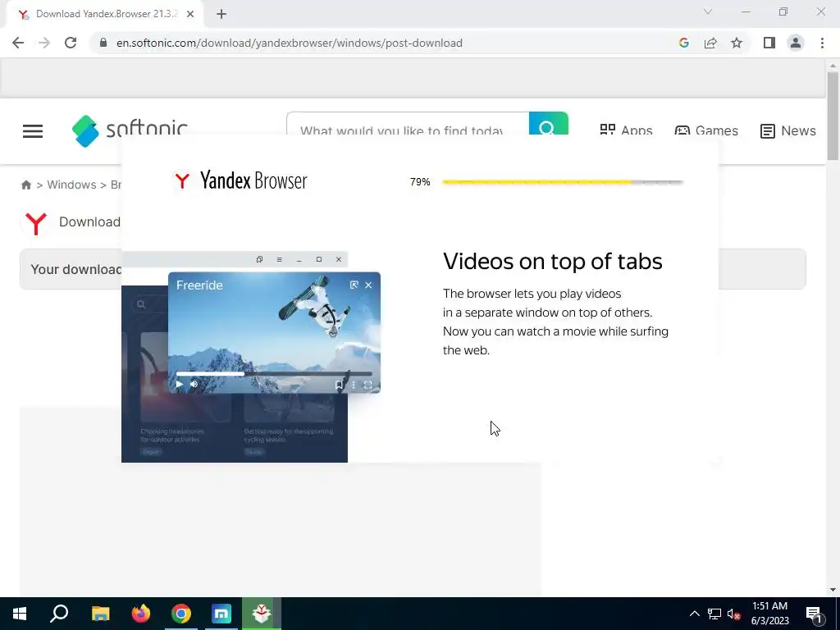The width and height of the screenshot is (840, 630).
Task: Click the Freeride video more-options dots
Action: pyautogui.click(x=354, y=385)
